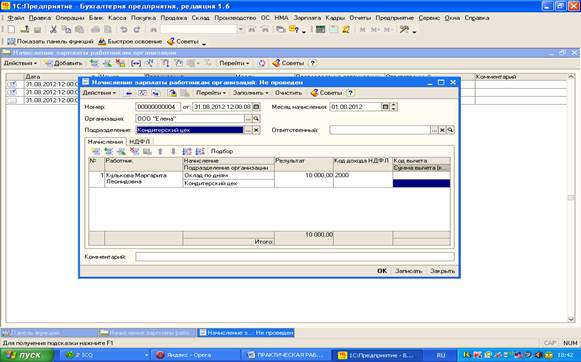The height and width of the screenshot is (362, 581).
Task: Clear the Ответственный field with X icon
Action: pos(442,130)
